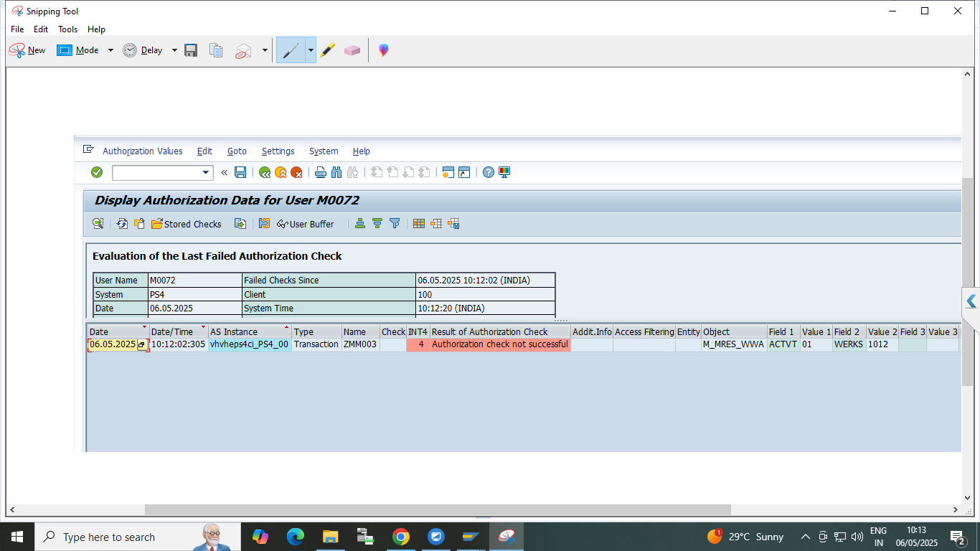Select the Eraser tool
The image size is (980, 551).
[352, 50]
